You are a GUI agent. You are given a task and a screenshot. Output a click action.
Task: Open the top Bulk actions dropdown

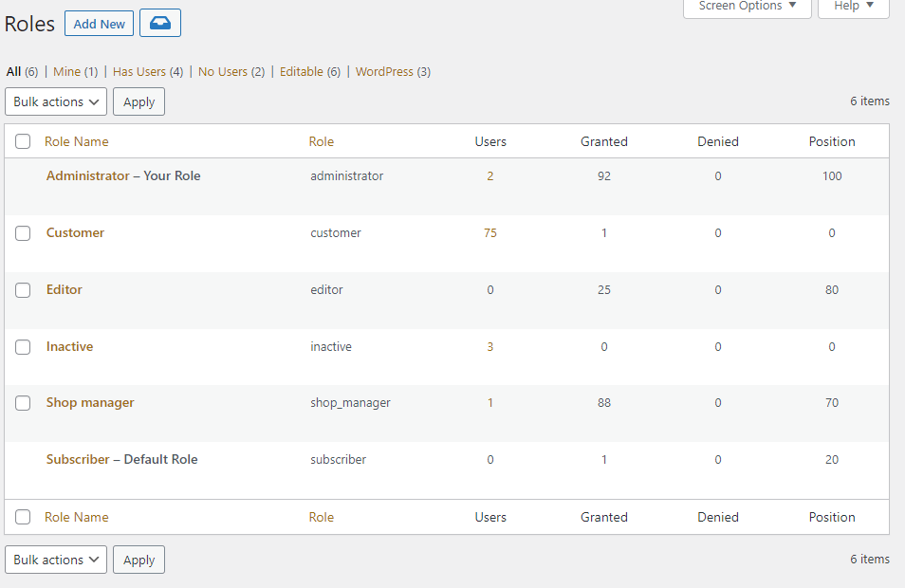click(56, 101)
